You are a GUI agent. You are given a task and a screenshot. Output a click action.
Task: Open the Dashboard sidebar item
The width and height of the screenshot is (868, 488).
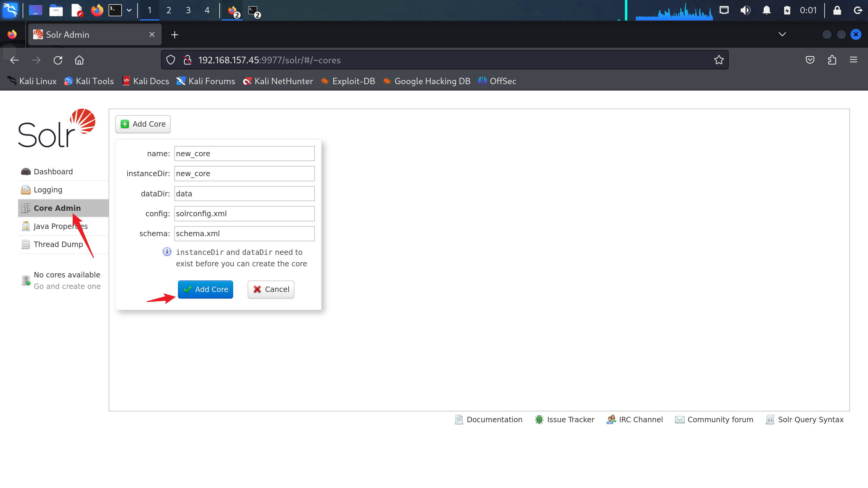coord(53,172)
